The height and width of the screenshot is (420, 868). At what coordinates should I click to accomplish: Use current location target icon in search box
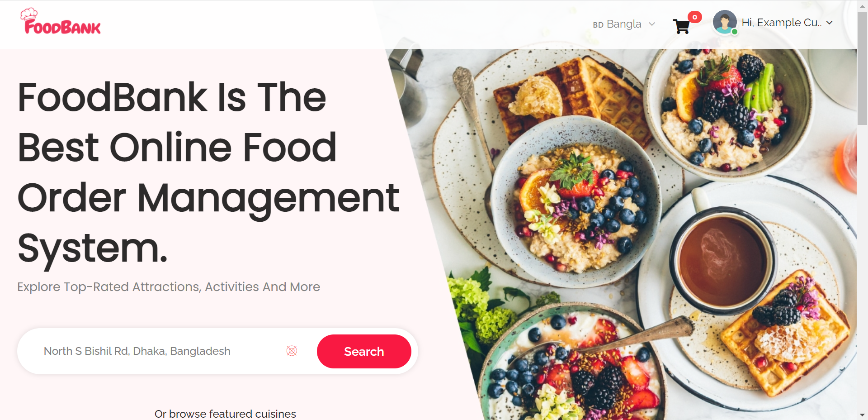pos(292,351)
